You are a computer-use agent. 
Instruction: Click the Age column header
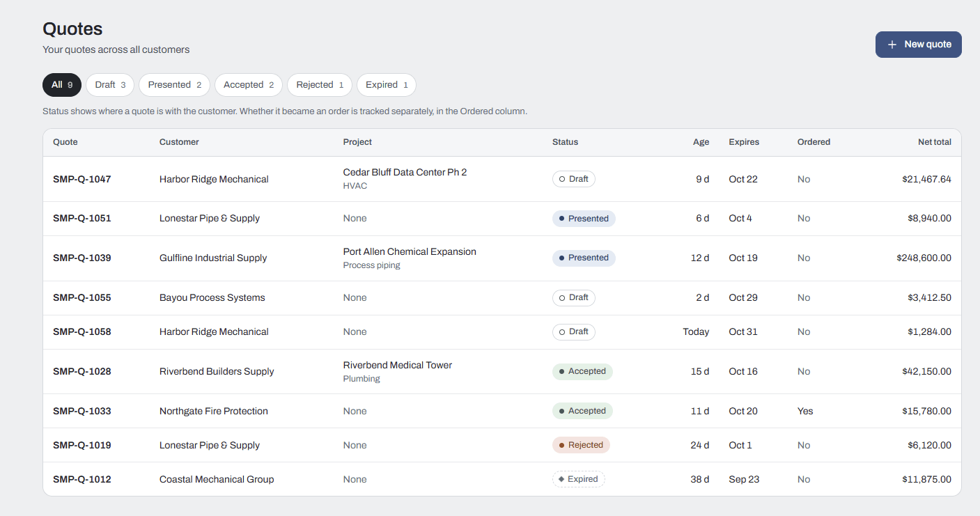click(x=701, y=142)
